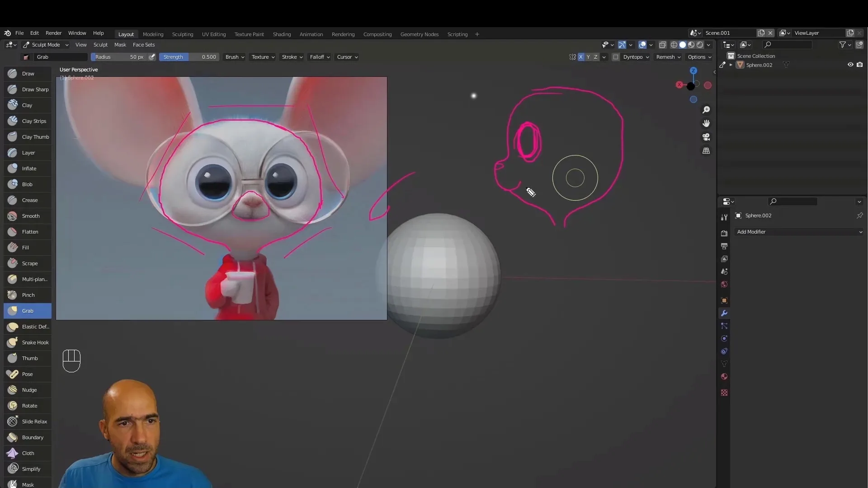This screenshot has width=868, height=488.
Task: Activate the Elastic Deform brush
Action: click(27, 327)
